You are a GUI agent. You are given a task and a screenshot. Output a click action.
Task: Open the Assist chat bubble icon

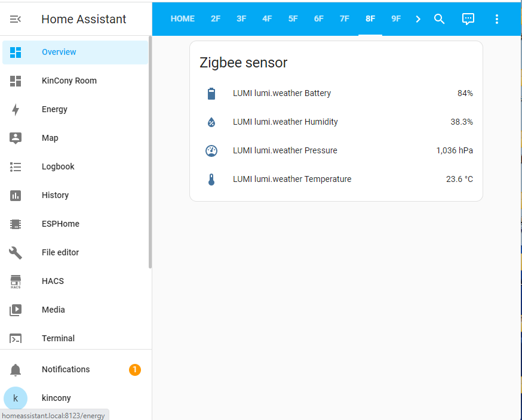[x=468, y=18]
